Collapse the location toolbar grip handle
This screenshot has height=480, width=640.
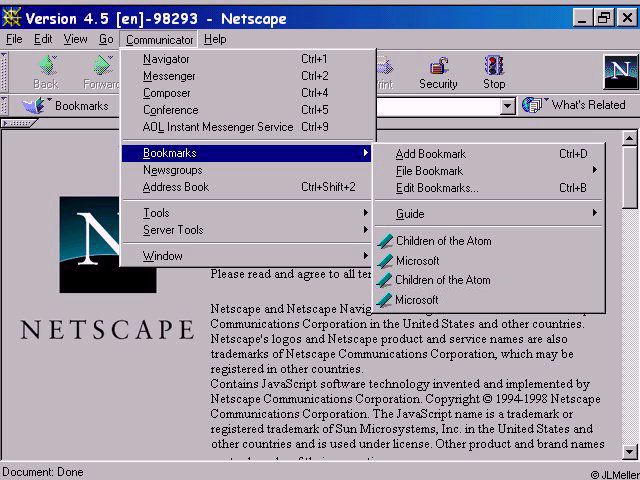click(x=4, y=106)
